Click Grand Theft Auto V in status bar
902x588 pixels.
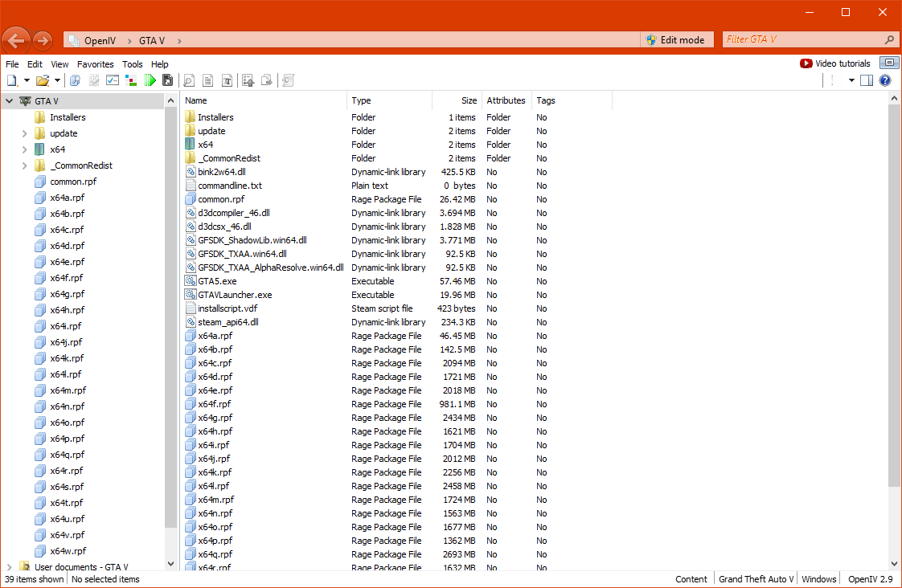point(756,579)
